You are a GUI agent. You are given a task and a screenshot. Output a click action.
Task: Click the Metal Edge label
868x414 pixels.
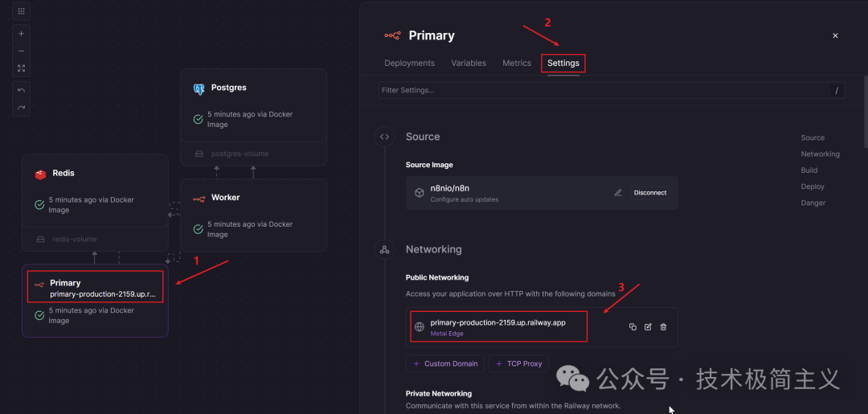tap(447, 334)
